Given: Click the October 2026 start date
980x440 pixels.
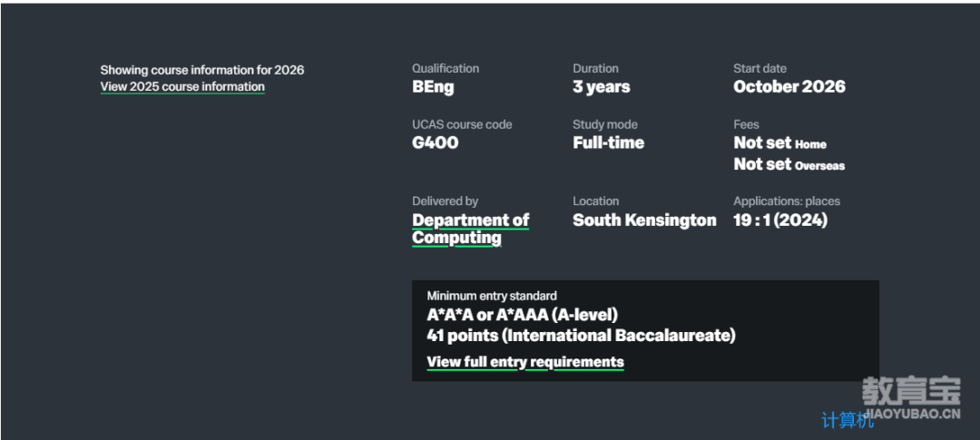Looking at the screenshot, I should click(789, 87).
